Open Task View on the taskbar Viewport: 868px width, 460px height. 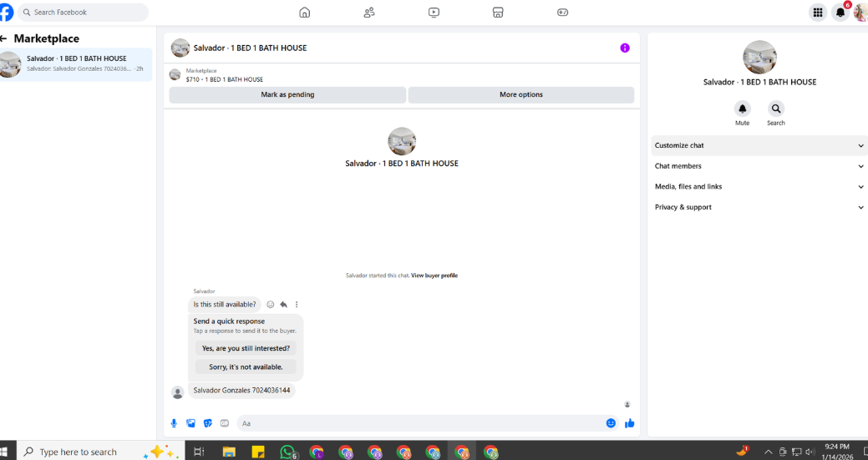[198, 452]
